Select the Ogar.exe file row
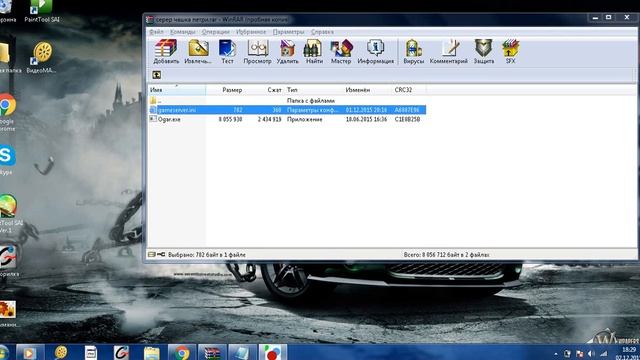This screenshot has height=360, width=640. coord(287,119)
